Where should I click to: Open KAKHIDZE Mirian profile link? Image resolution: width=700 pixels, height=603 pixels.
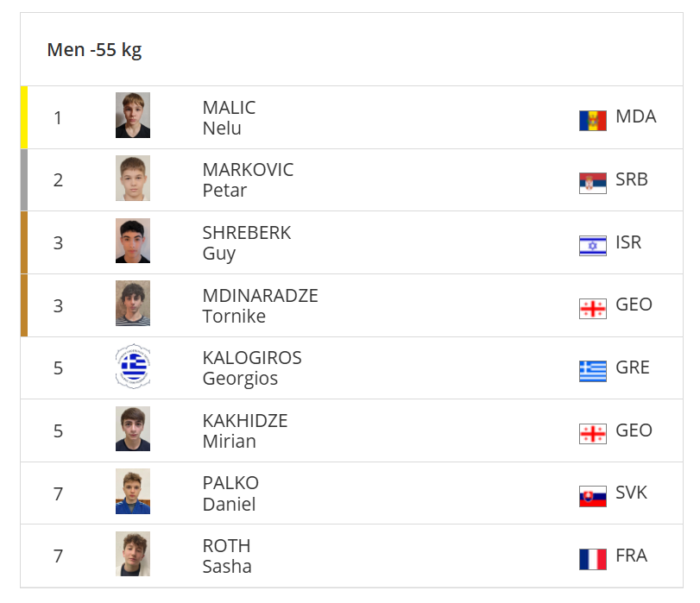pyautogui.click(x=244, y=431)
